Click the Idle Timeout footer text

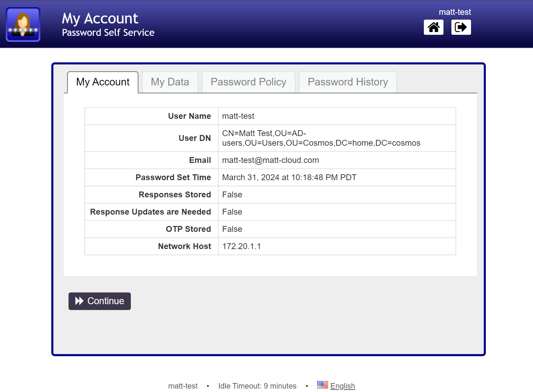(257, 386)
